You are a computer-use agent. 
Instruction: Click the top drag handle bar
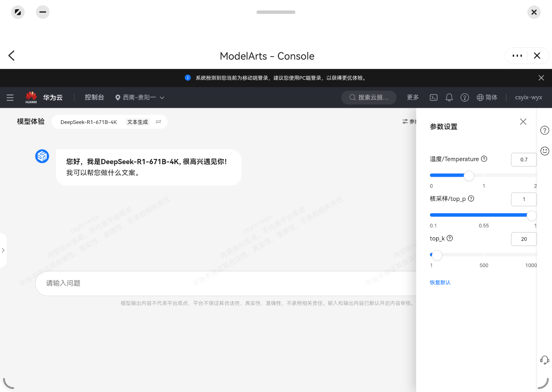[x=276, y=12]
